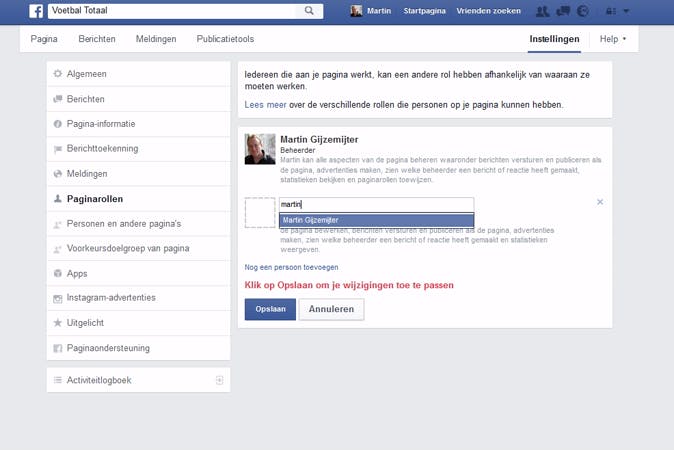This screenshot has height=450, width=674.
Task: Click the flag icon beside Berichttoekenning
Action: [58, 149]
